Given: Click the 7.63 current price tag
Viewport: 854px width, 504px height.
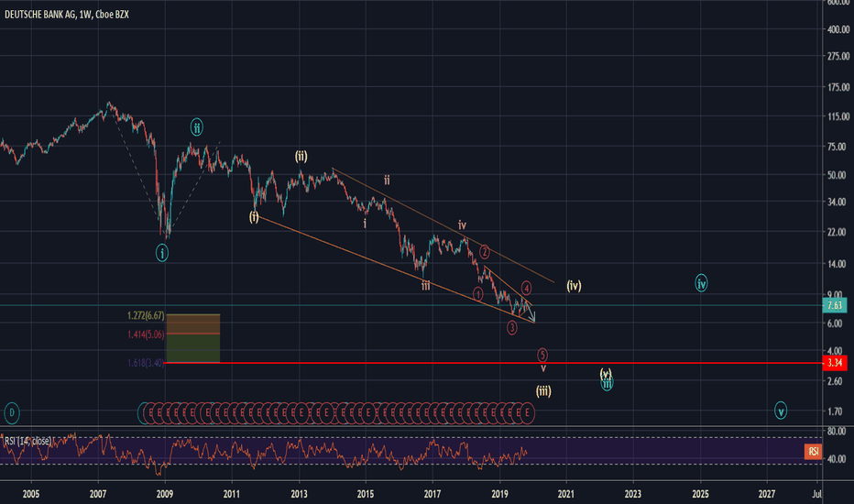Looking at the screenshot, I should click(835, 305).
